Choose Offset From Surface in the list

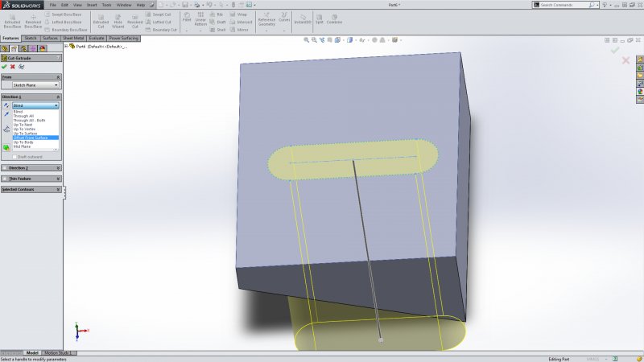tap(35, 138)
